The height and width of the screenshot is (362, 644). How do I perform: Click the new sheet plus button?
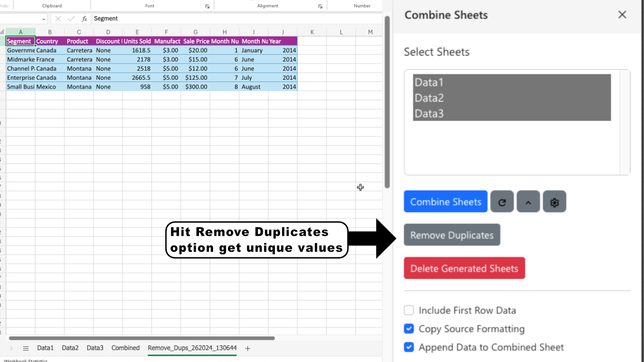pos(248,348)
